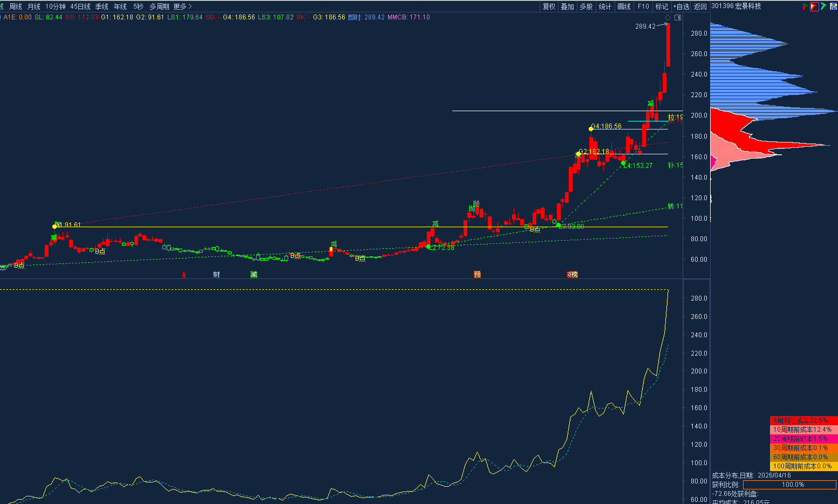Expand the '更多' period options
The height and width of the screenshot is (504, 838).
click(182, 6)
